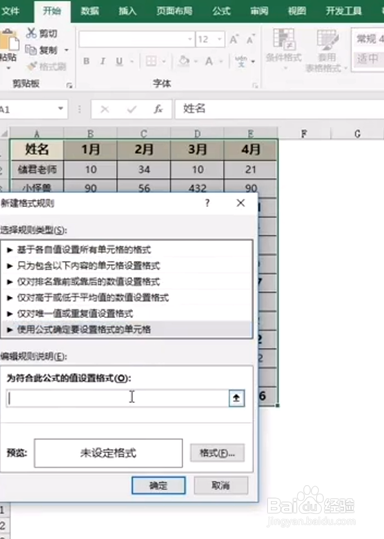Click the range collapse arrow in formula box
The height and width of the screenshot is (539, 384).
tap(237, 398)
